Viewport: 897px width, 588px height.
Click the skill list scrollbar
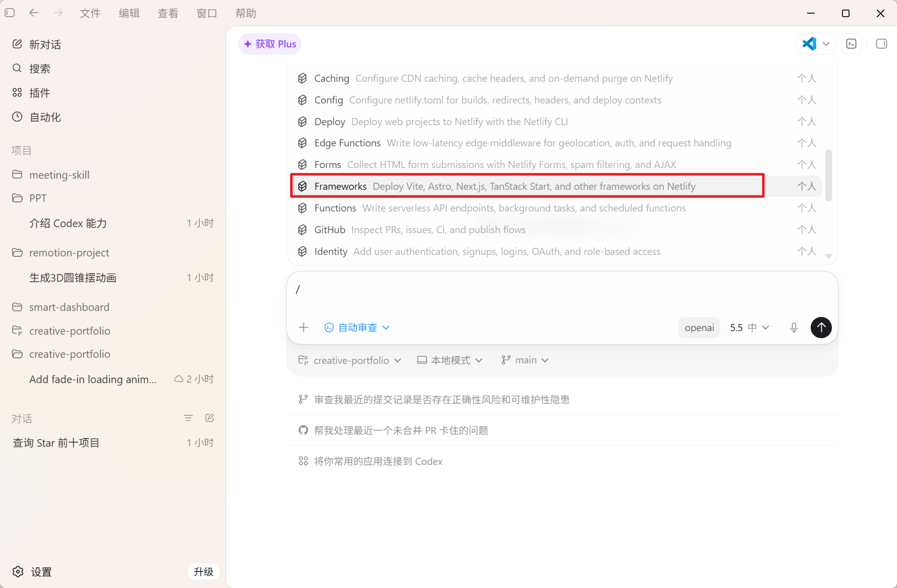pyautogui.click(x=828, y=175)
